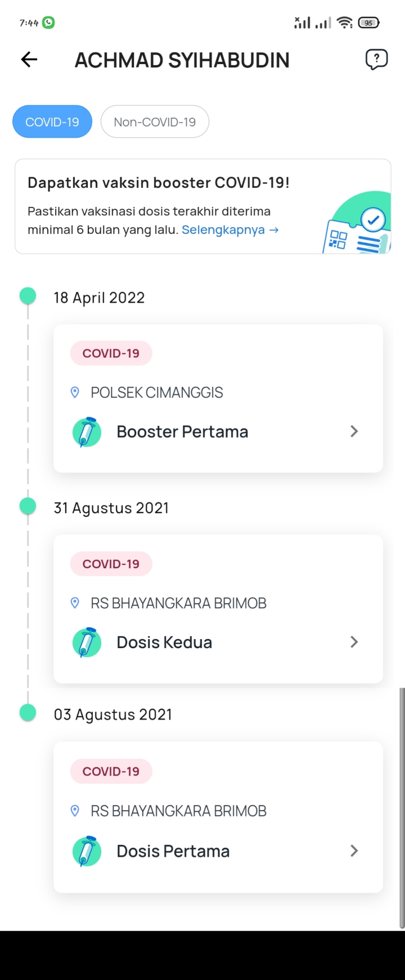This screenshot has height=980, width=405.
Task: Open the help chat bubble icon
Action: pyautogui.click(x=376, y=59)
